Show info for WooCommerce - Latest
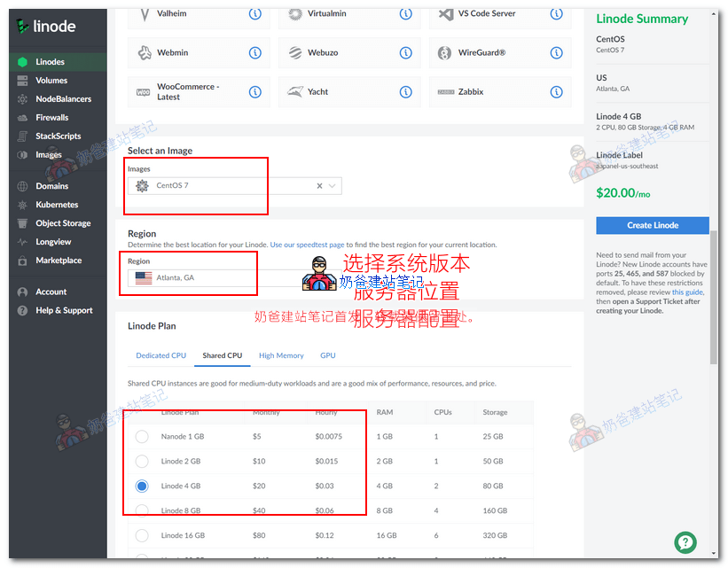Viewport: 728px width, 568px height. pos(255,92)
